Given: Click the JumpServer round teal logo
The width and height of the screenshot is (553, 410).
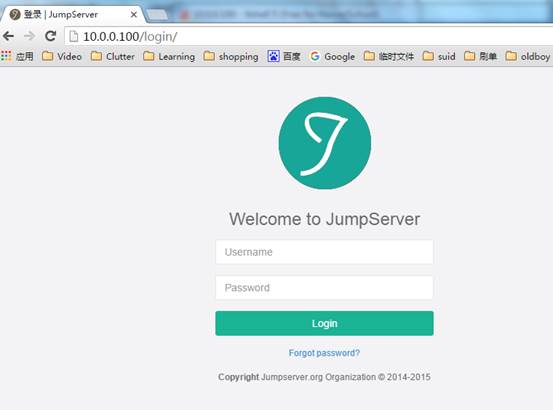Looking at the screenshot, I should (324, 143).
